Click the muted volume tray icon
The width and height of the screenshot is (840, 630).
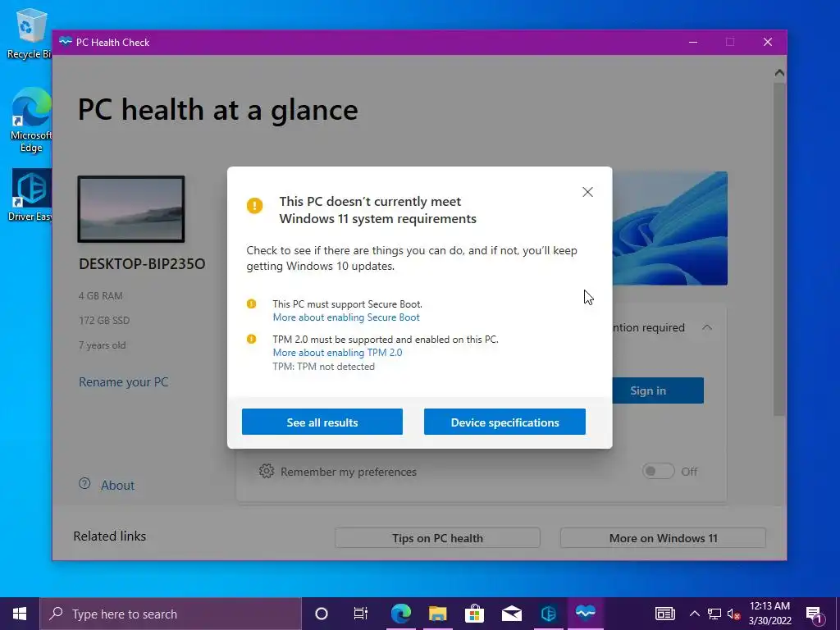pos(733,614)
